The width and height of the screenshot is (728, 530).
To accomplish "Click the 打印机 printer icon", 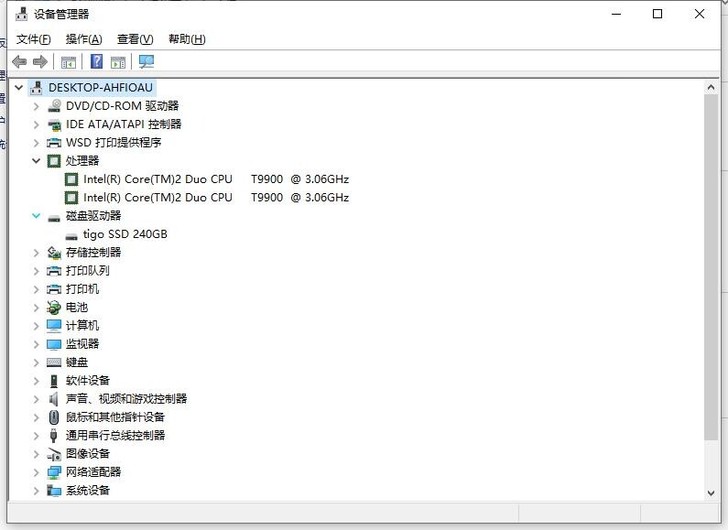I will (x=54, y=290).
